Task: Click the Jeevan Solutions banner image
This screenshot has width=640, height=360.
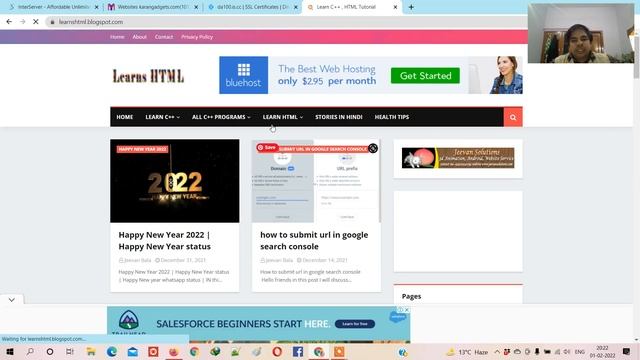Action: 458,158
